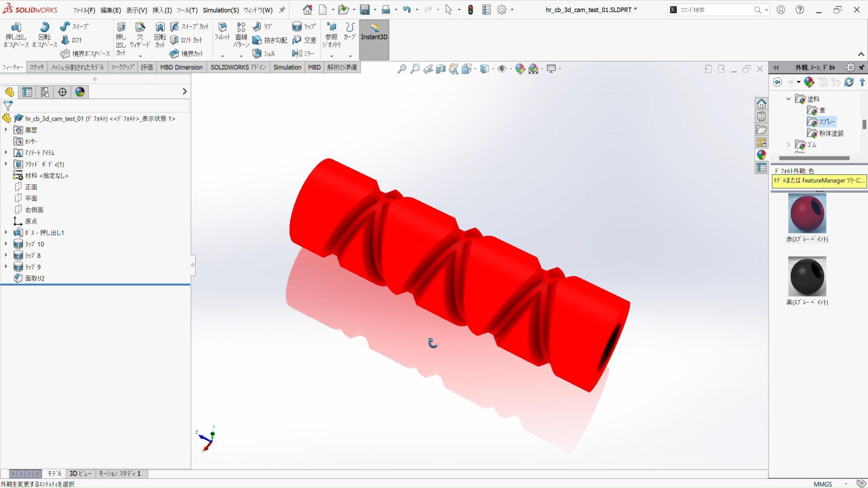Click the Zoom to Fit icon
868x488 pixels.
point(401,69)
